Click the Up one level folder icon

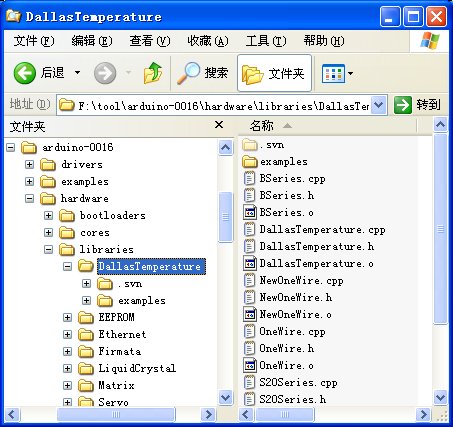[153, 73]
